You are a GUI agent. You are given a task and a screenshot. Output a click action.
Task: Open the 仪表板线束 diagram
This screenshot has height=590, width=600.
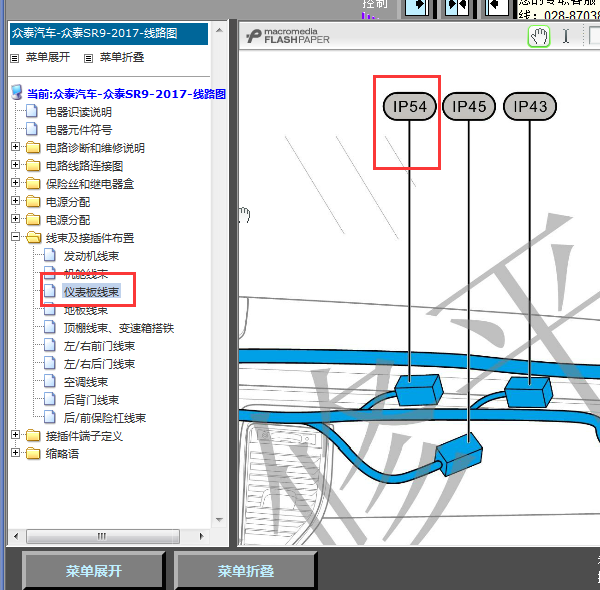[91, 292]
